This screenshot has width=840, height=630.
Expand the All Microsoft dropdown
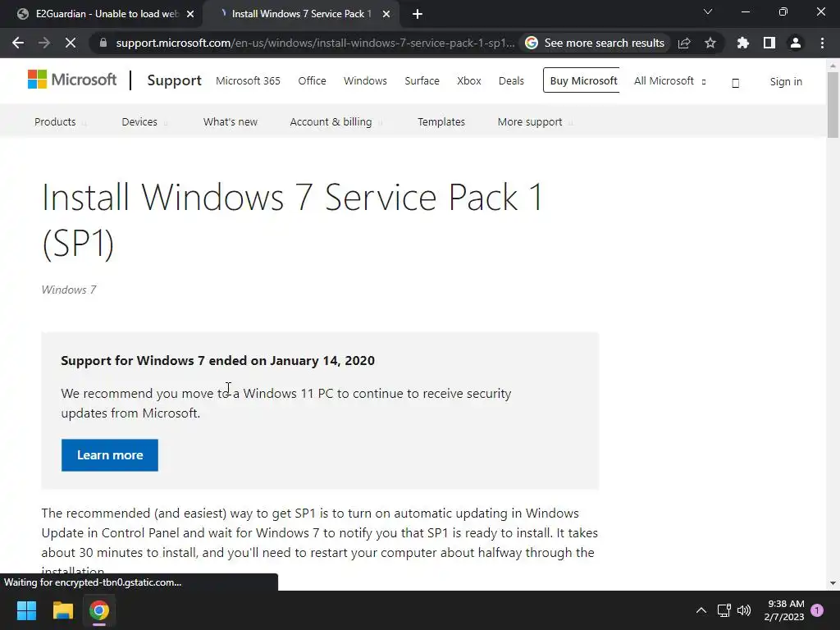(x=669, y=81)
